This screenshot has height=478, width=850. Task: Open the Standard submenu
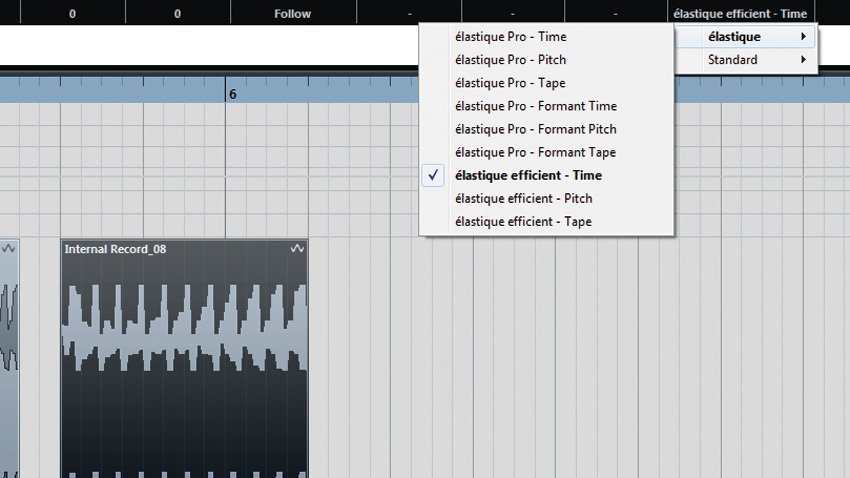746,60
